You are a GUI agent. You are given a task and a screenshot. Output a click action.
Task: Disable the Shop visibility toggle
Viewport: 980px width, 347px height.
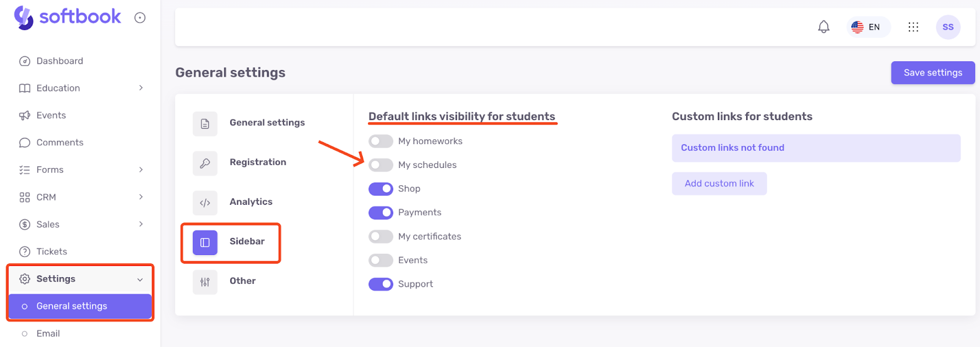click(x=380, y=189)
